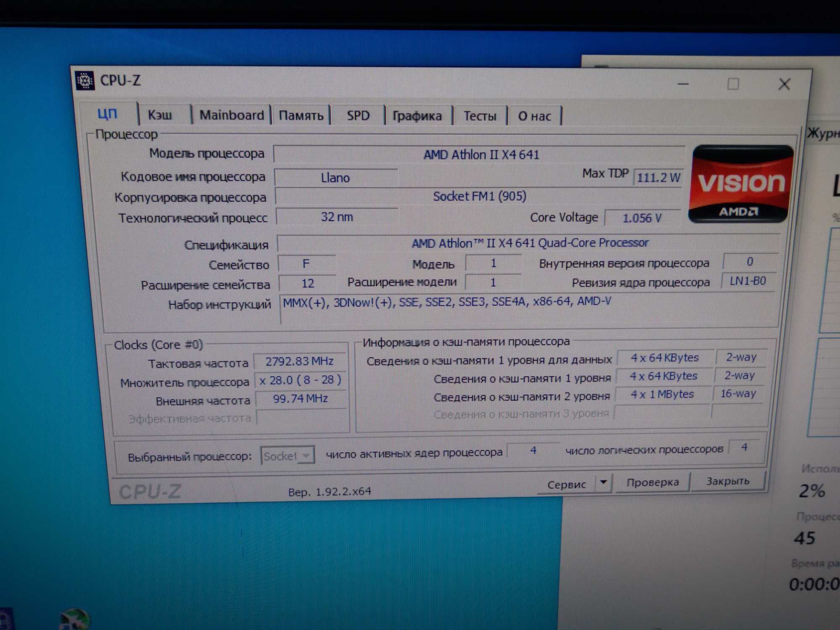Close the CPU-Z window
This screenshot has height=630, width=840.
coord(784,84)
